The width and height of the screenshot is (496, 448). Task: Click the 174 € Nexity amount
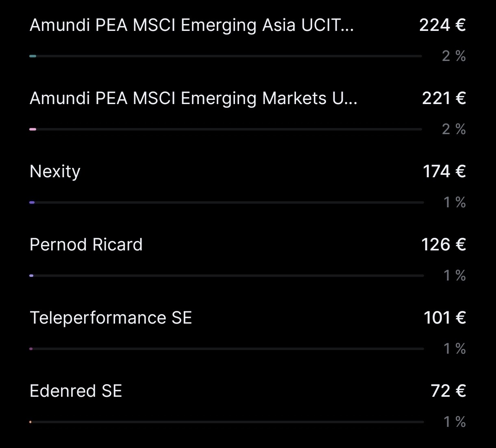[444, 172]
